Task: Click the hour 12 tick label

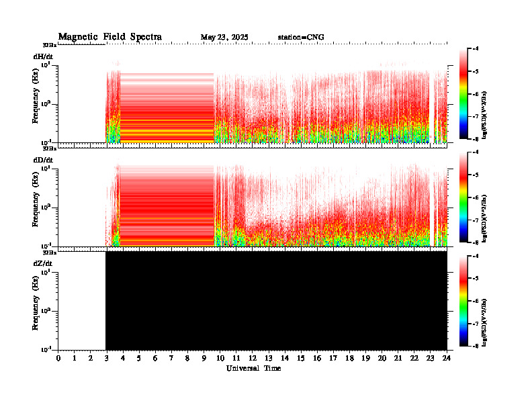Action: pyautogui.click(x=253, y=359)
